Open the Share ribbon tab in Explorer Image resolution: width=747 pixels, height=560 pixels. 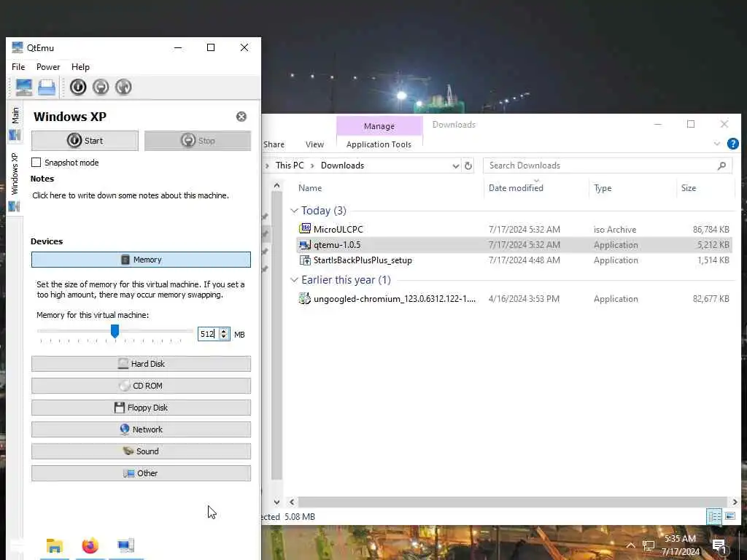tap(274, 144)
